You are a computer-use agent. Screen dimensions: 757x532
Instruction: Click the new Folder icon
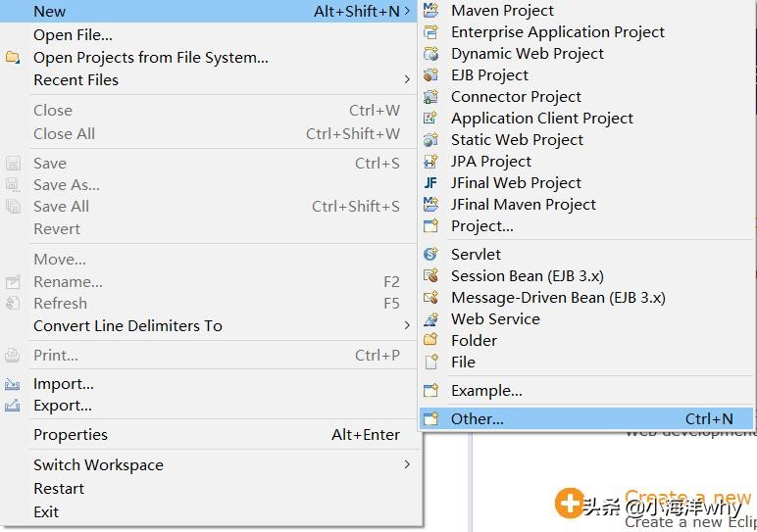(x=430, y=340)
